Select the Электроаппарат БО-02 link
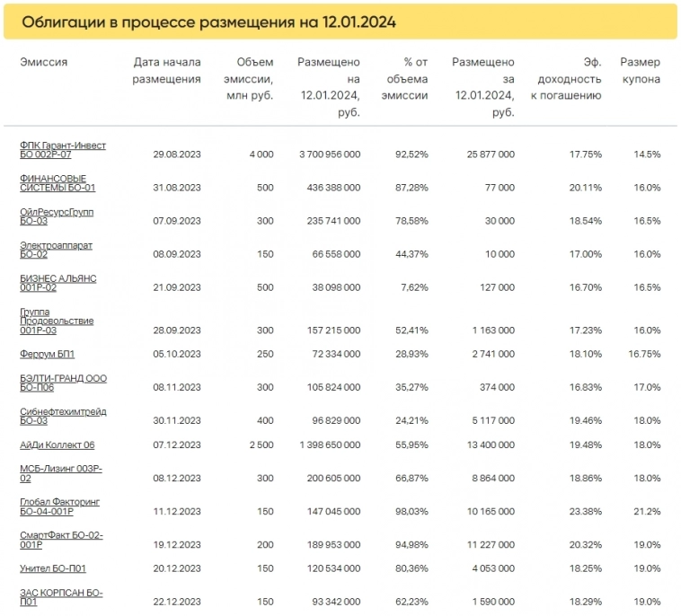 (56, 250)
